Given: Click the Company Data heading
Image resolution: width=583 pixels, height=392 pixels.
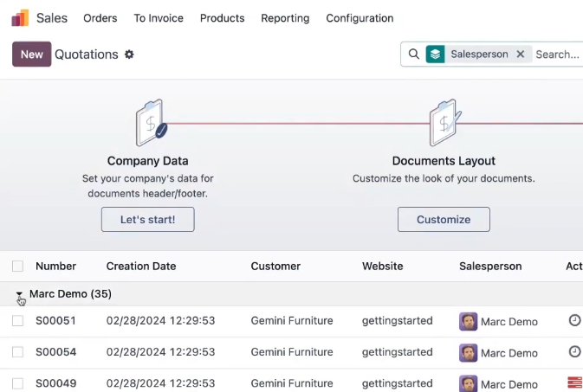Looking at the screenshot, I should tap(147, 161).
